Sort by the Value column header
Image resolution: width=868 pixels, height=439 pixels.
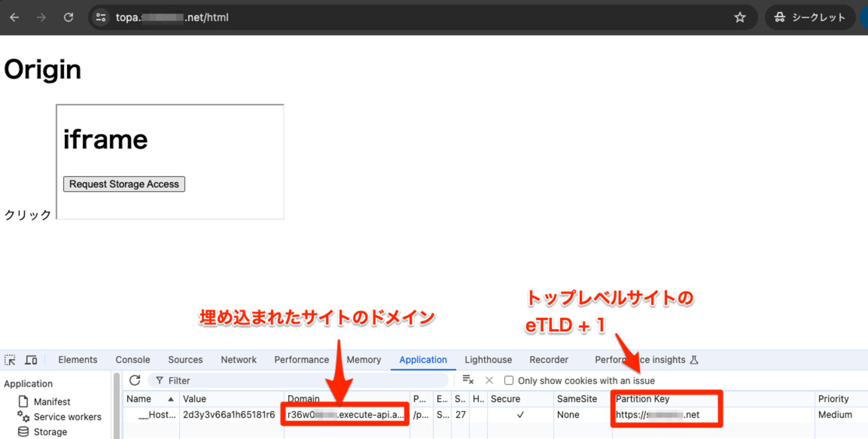point(232,399)
